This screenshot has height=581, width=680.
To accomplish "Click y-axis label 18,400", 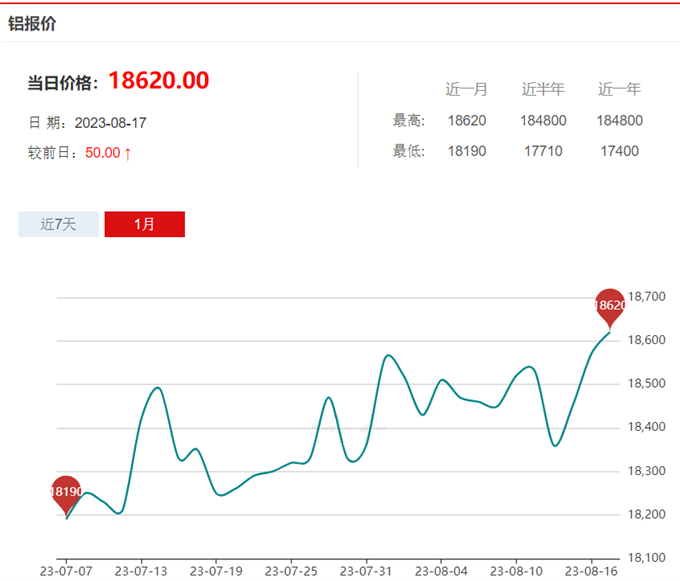I will point(647,427).
